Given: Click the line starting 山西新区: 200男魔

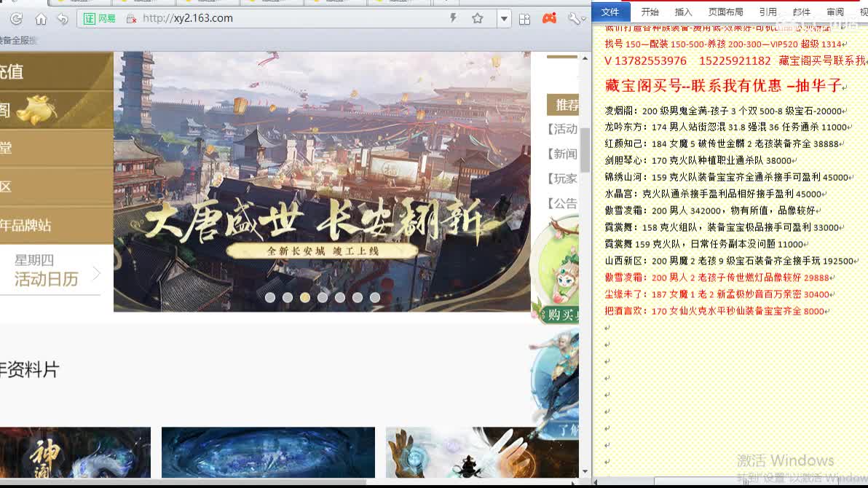Looking at the screenshot, I should (730, 260).
